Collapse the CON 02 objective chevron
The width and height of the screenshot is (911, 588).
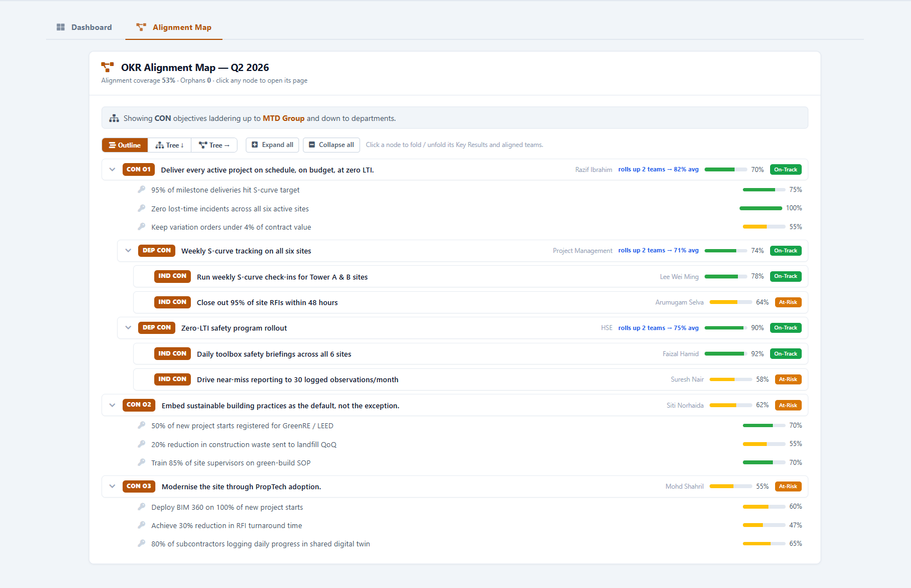point(113,405)
